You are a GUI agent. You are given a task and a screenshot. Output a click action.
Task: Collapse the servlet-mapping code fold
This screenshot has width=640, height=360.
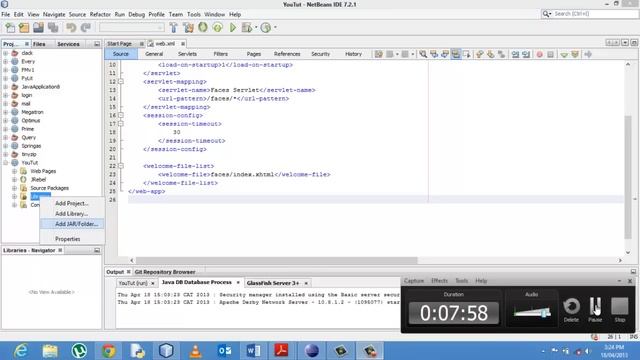coord(121,82)
